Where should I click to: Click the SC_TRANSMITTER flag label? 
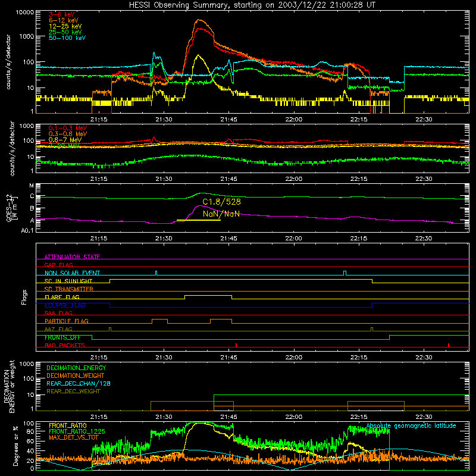click(69, 289)
